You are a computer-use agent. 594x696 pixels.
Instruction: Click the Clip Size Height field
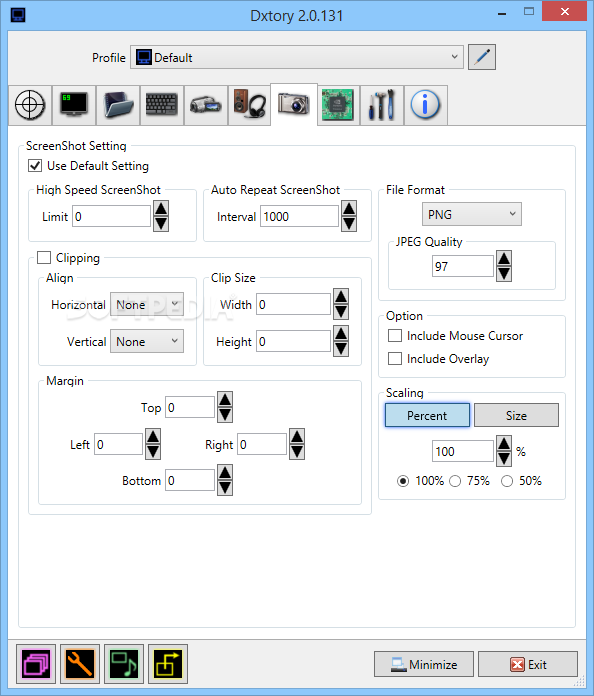293,341
